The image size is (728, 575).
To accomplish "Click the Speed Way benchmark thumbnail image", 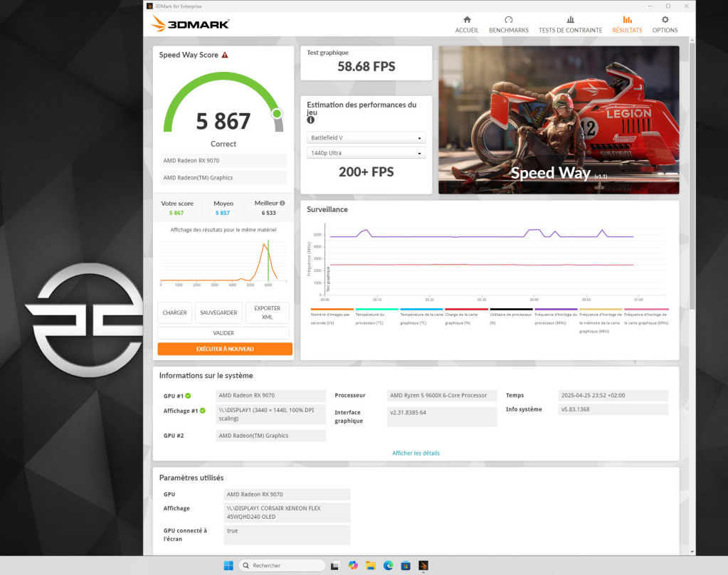I will [559, 120].
